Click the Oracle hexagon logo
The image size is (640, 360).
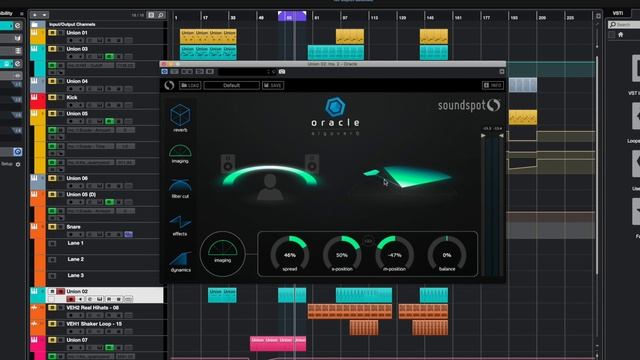(335, 107)
